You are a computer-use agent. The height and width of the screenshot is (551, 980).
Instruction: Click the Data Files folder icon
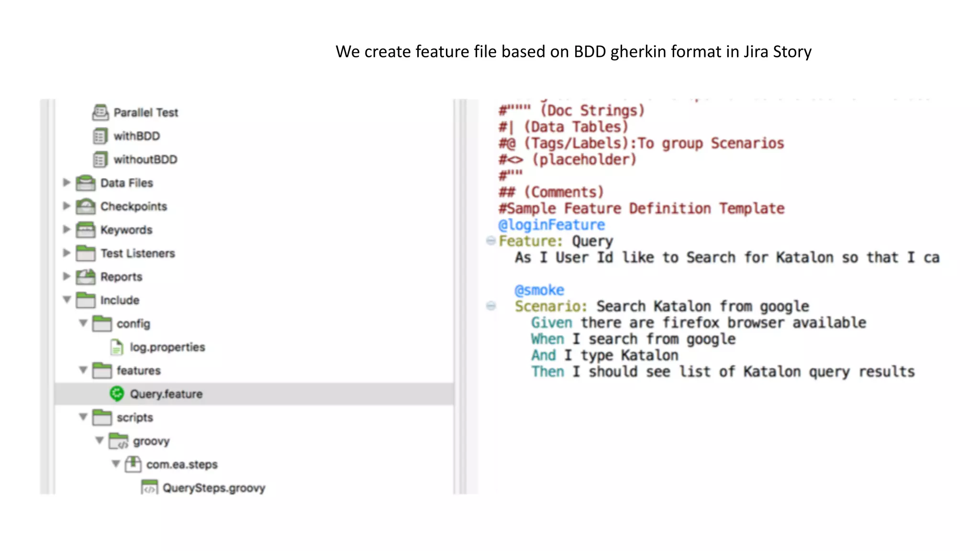coord(86,183)
